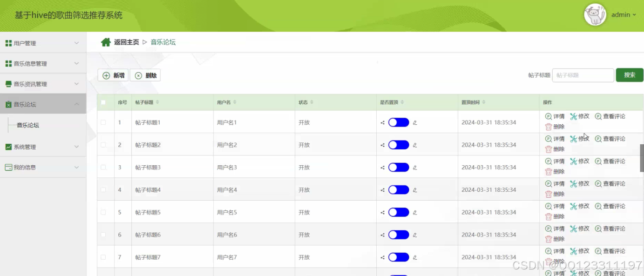This screenshot has width=644, height=276.
Task: Click the 新增 button
Action: (x=113, y=75)
